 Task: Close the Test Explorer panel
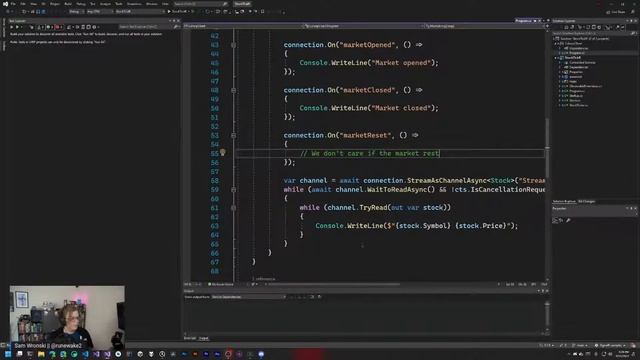click(178, 20)
